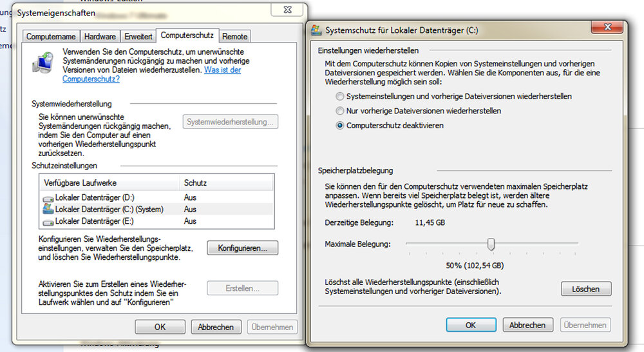Screen dimensions: 644x352
Task: Select row 'Lokaler Datenträger (E:)'
Action: click(x=156, y=221)
